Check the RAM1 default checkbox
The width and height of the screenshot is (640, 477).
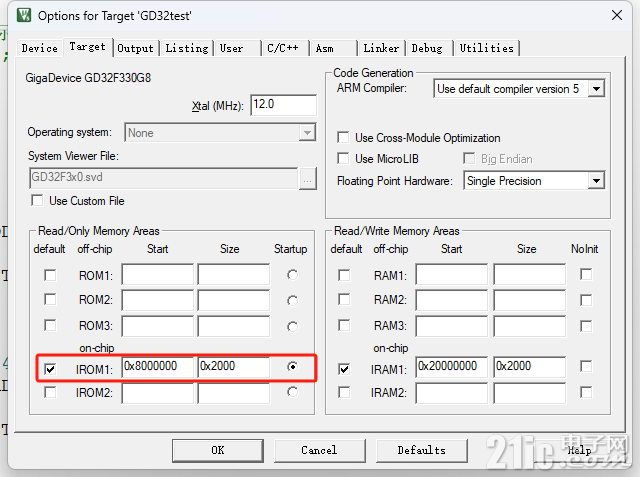pos(344,275)
